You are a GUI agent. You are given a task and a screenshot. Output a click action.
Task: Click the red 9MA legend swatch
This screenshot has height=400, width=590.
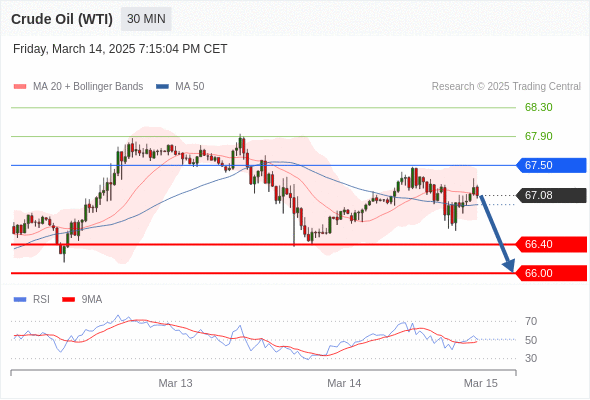68,300
